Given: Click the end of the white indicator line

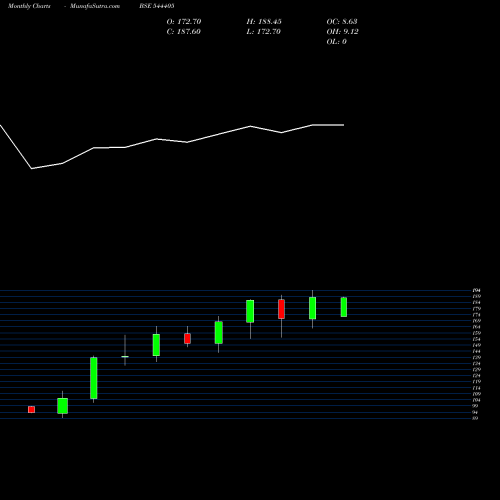Looking at the screenshot, I should tap(344, 125).
